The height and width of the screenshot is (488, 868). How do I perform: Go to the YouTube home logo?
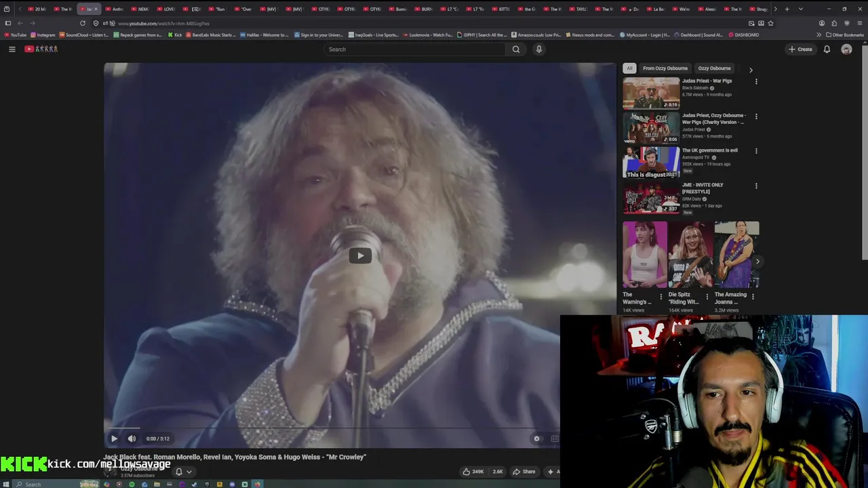41,49
